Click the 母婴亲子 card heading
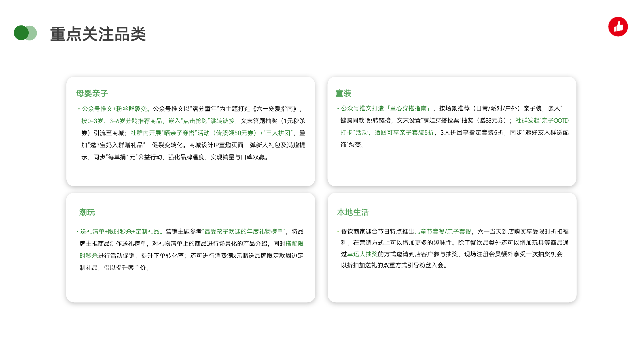The image size is (644, 362). click(x=92, y=93)
